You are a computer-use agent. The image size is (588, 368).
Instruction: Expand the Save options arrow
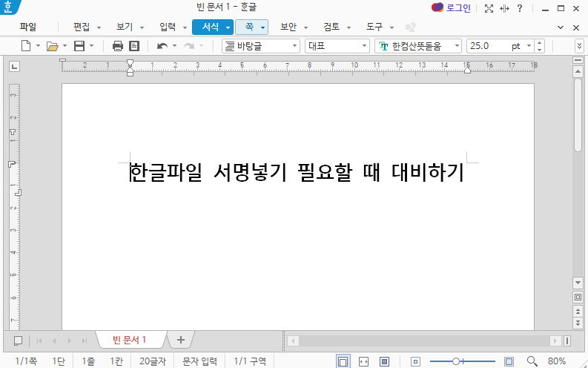tap(91, 46)
